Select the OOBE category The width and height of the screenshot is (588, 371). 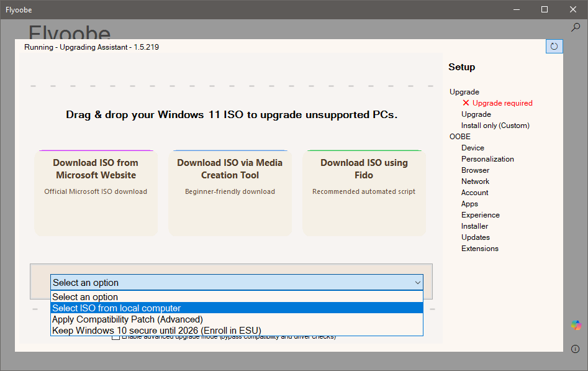(x=459, y=136)
